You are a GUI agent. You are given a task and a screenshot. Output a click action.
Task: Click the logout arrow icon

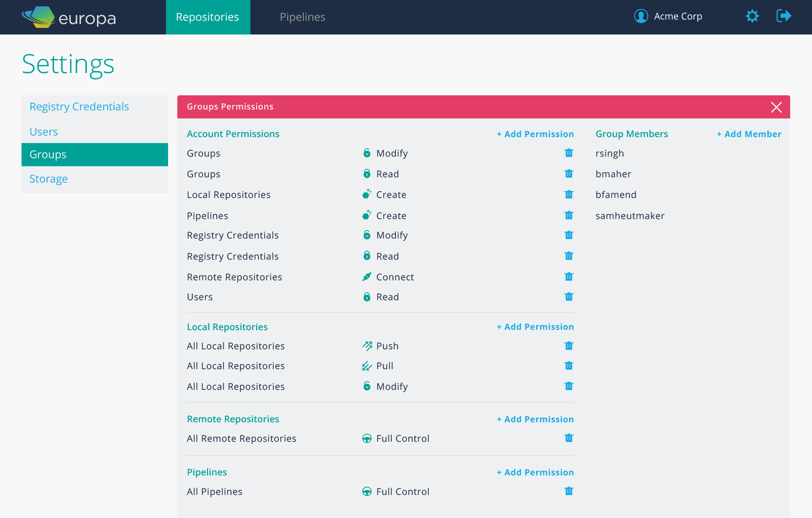coord(784,16)
